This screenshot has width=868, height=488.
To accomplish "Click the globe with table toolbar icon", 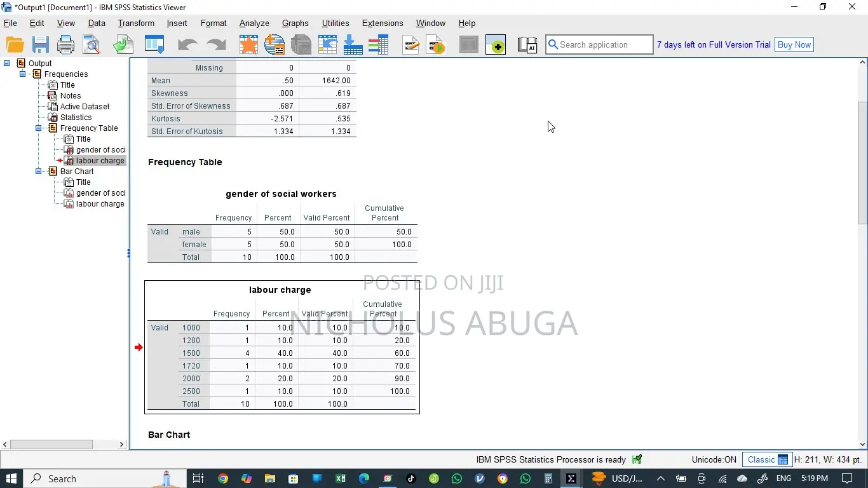I will click(x=275, y=45).
